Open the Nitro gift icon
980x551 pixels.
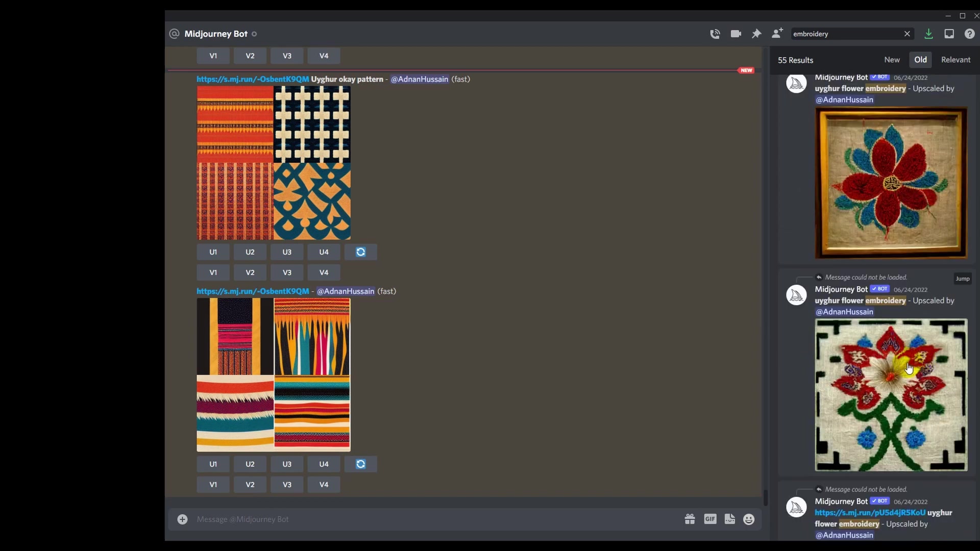(690, 519)
